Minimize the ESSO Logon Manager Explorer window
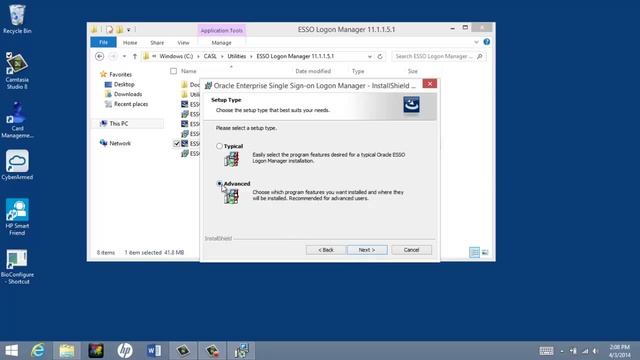Viewport: 640px width, 360px height. (x=452, y=28)
